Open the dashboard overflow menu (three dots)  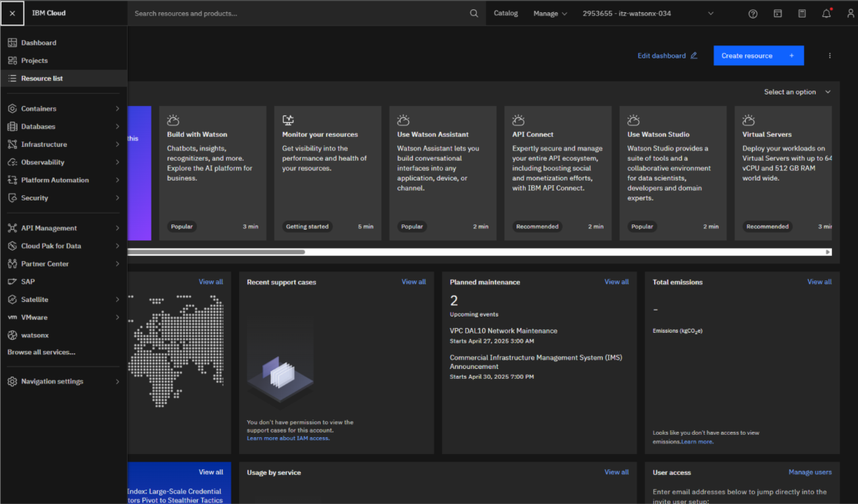click(x=830, y=56)
